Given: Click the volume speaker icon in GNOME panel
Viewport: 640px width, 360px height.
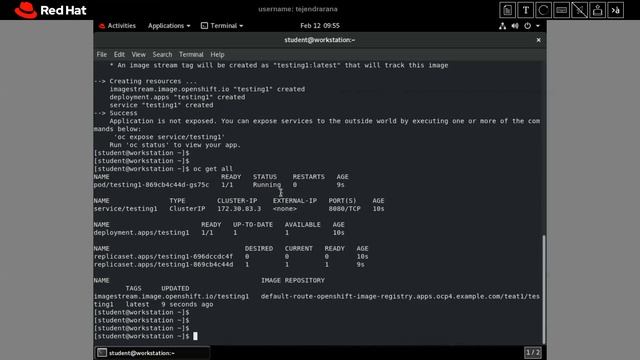Looking at the screenshot, I should pyautogui.click(x=515, y=26).
